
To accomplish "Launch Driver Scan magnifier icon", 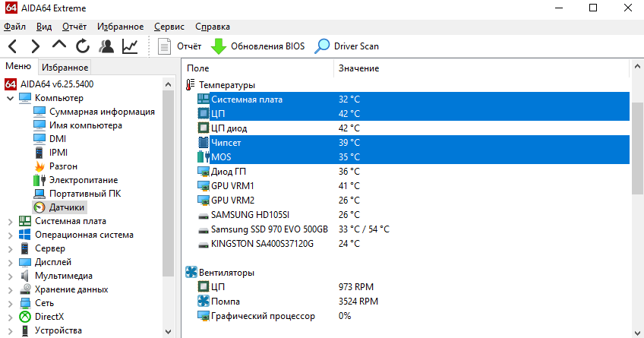I will click(x=323, y=46).
